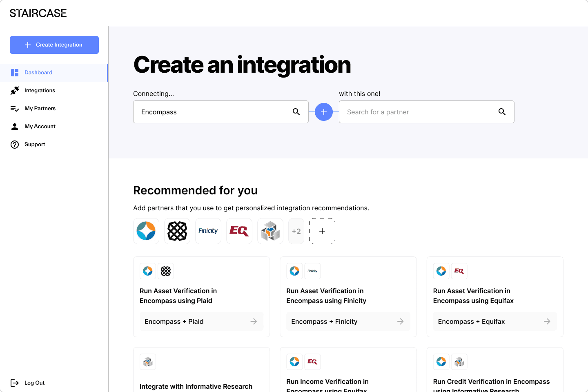Click 'Run Asset Verification in Encompass using Equifax'
The image size is (588, 392).
pyautogui.click(x=473, y=296)
